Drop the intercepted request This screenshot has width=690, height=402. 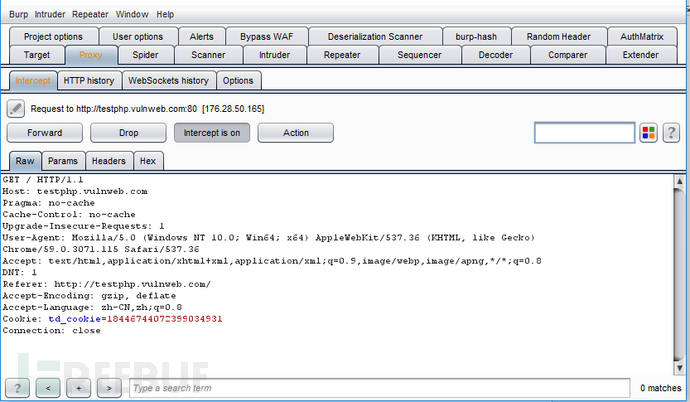[128, 133]
